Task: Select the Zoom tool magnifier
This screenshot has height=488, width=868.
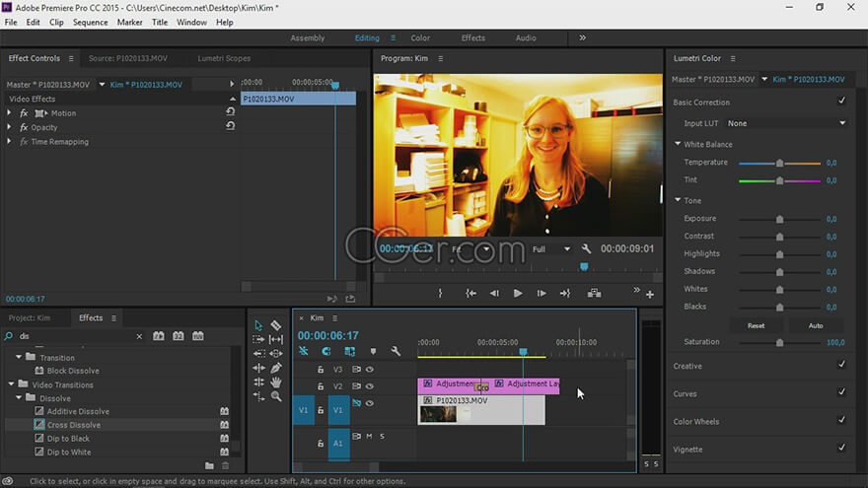Action: coord(275,396)
